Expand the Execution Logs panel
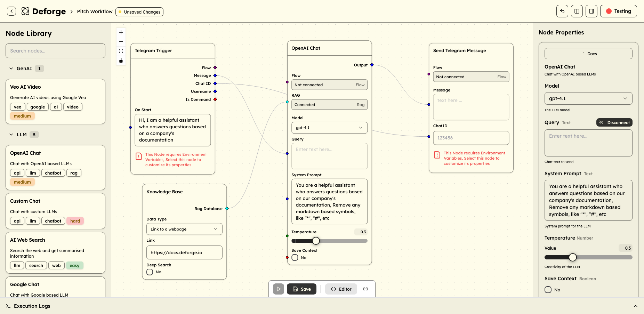This screenshot has width=644, height=314. click(635, 306)
